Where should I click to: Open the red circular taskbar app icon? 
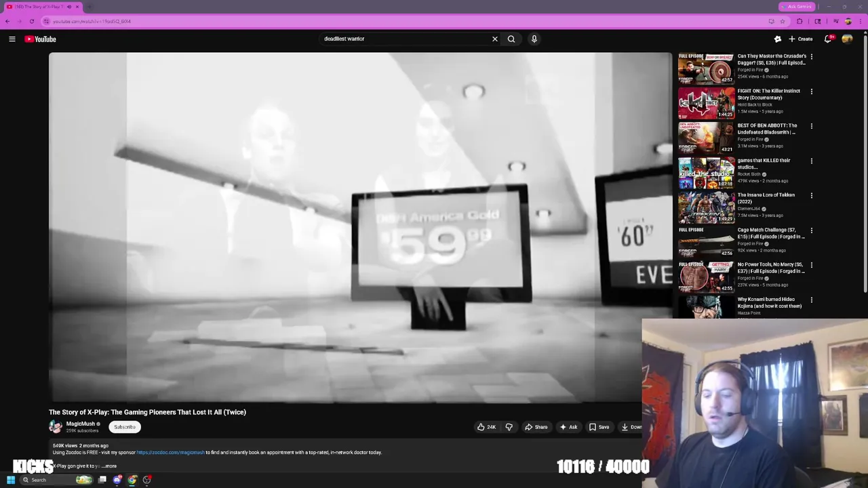pyautogui.click(x=147, y=480)
